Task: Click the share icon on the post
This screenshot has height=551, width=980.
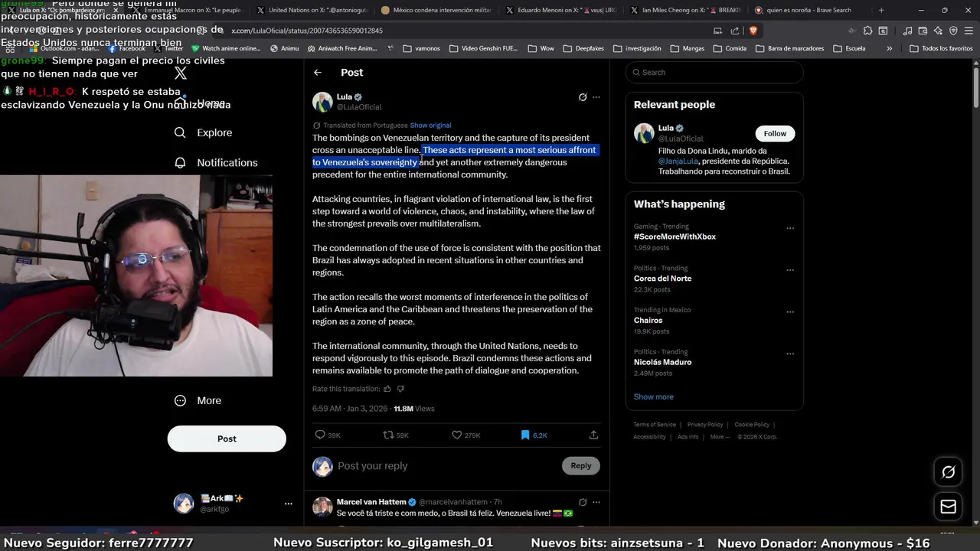Action: pyautogui.click(x=593, y=435)
